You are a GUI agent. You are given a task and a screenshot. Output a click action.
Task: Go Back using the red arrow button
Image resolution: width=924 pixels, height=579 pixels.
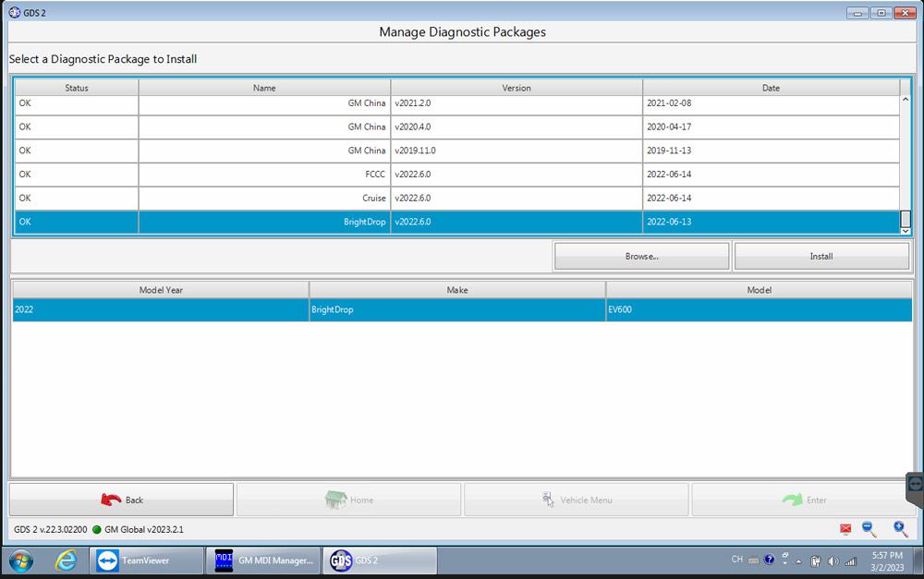pyautogui.click(x=121, y=500)
